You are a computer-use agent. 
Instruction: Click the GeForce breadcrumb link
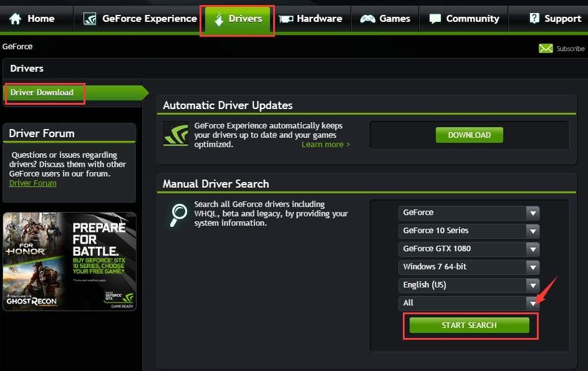click(17, 47)
